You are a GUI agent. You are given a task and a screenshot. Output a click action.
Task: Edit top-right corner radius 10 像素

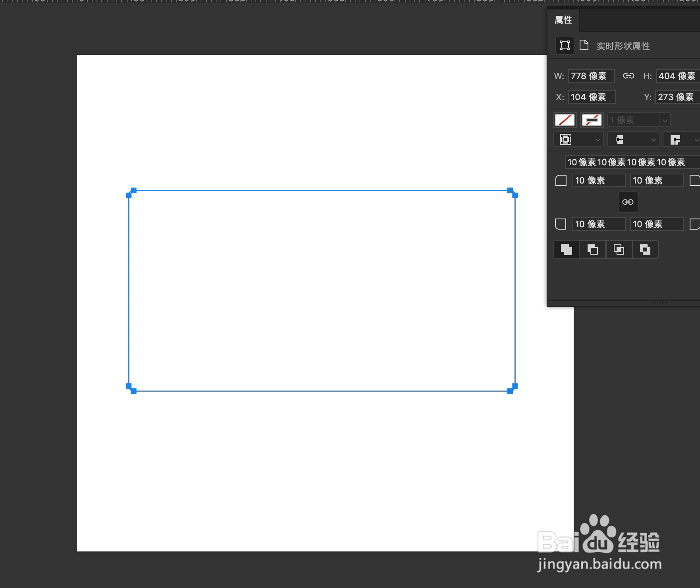click(x=657, y=180)
